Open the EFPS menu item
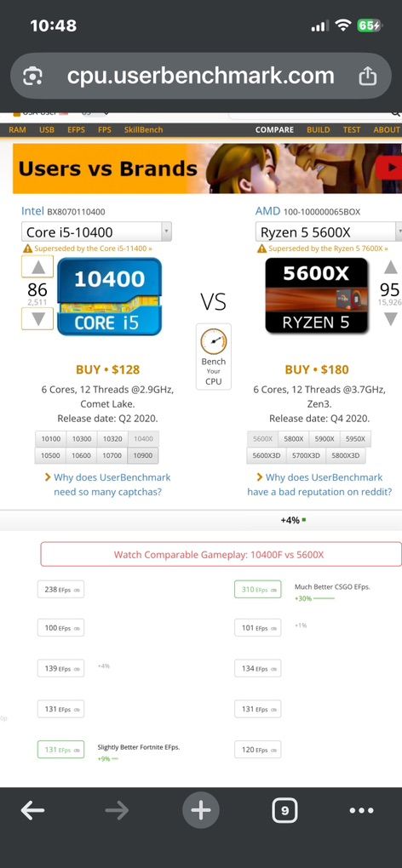 coord(76,129)
